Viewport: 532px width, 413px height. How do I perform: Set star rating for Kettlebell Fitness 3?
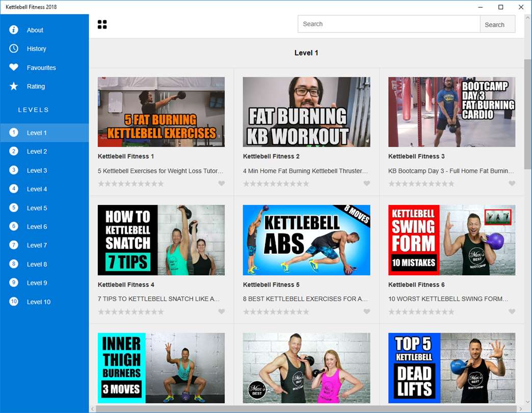[421, 184]
